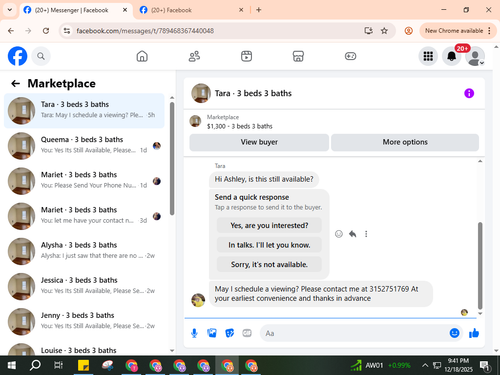Send quick reply 'Yes, are you interested?'

click(x=269, y=226)
